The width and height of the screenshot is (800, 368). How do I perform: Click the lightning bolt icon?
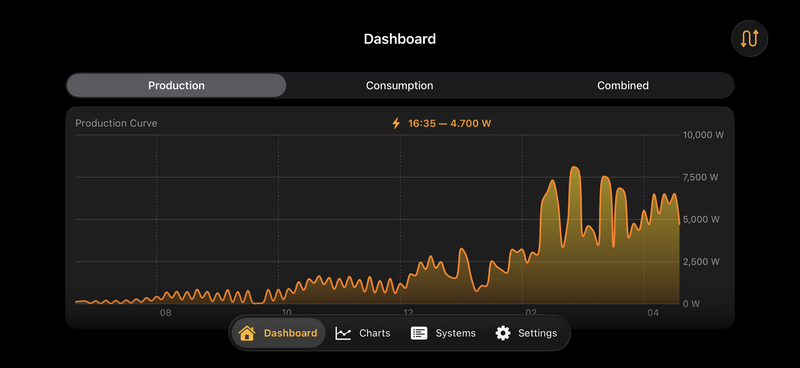click(x=396, y=123)
